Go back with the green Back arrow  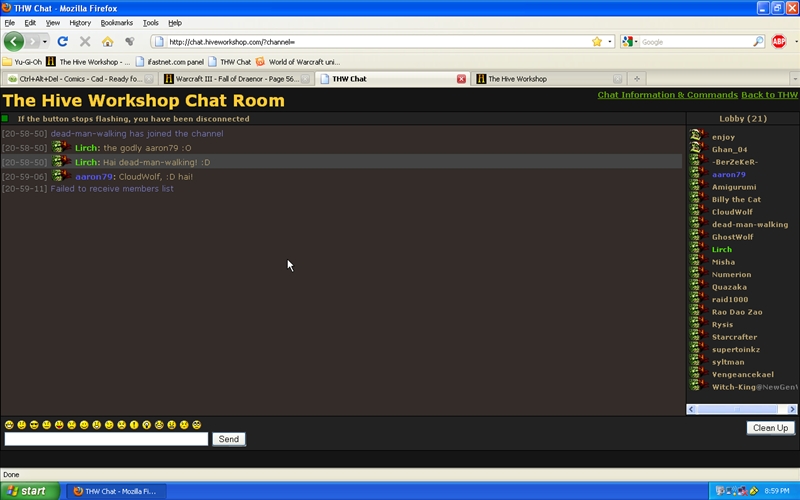coord(14,41)
